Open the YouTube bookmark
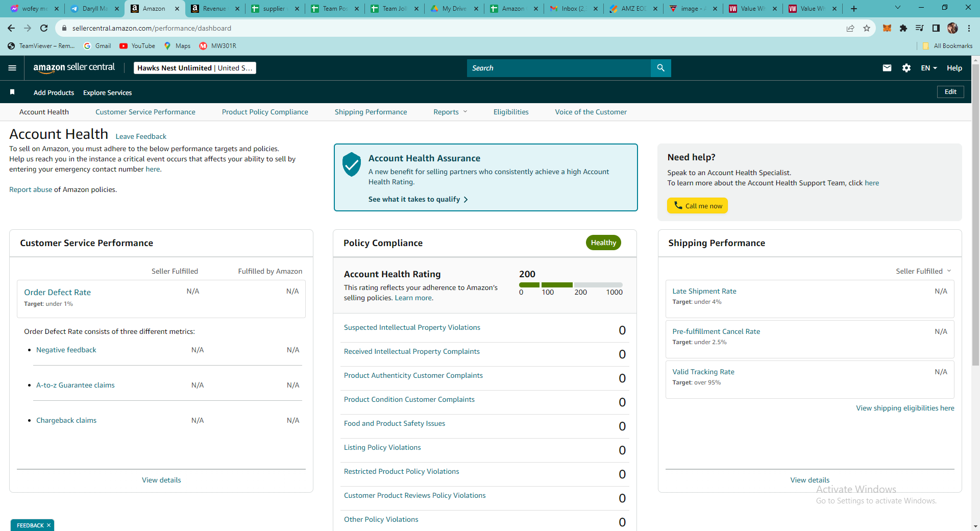 (x=137, y=46)
